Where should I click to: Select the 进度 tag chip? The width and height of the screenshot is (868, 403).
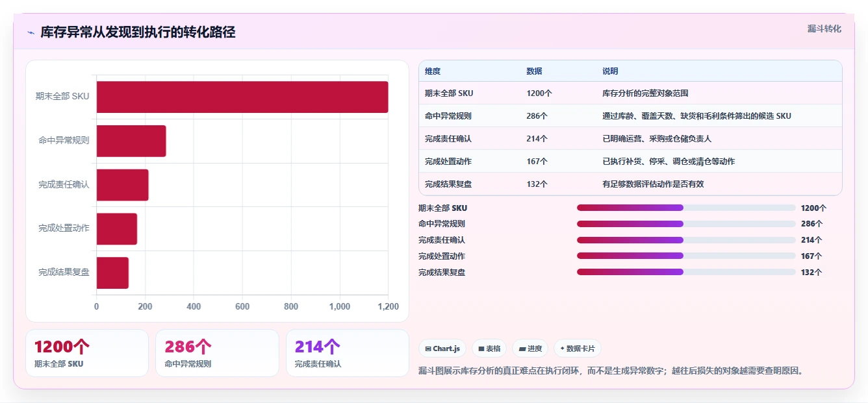click(530, 348)
